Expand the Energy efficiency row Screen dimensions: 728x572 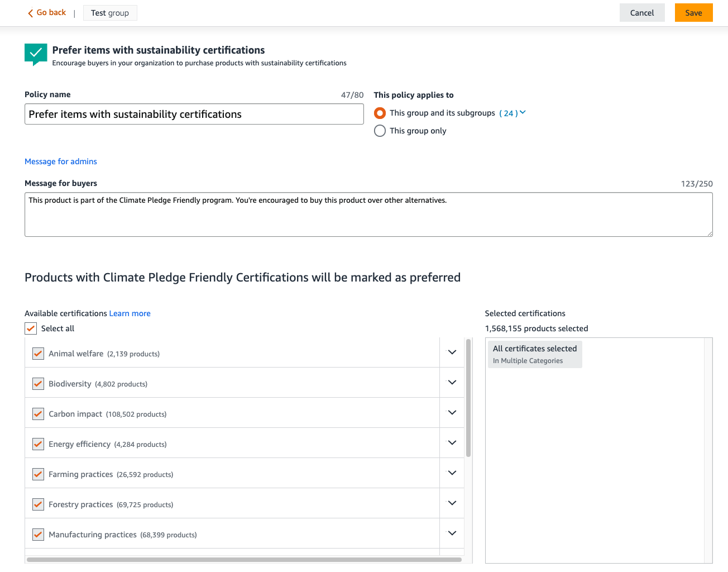coord(452,443)
